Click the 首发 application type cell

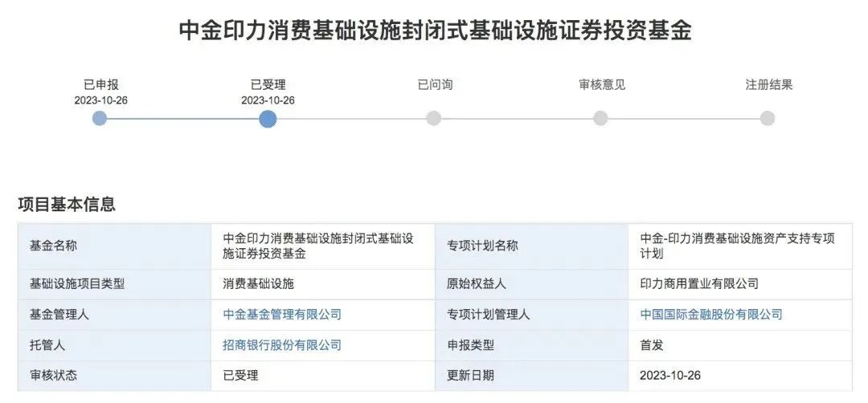[x=740, y=345]
